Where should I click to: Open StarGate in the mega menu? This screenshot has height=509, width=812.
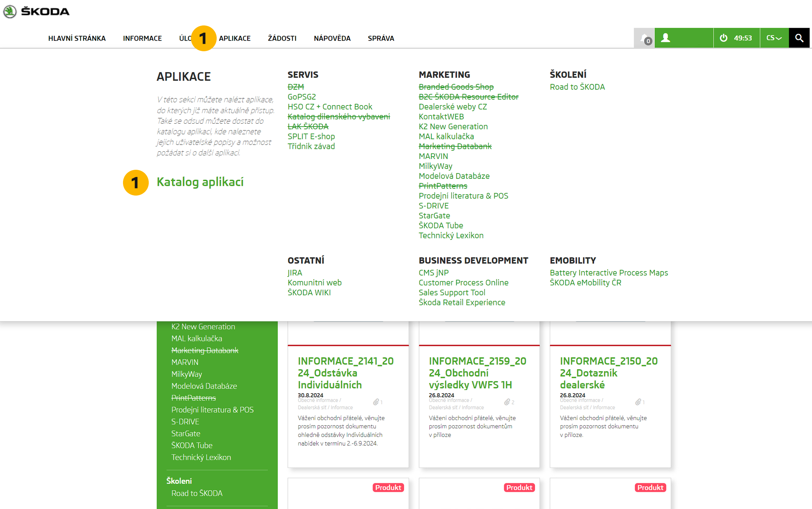434,216
